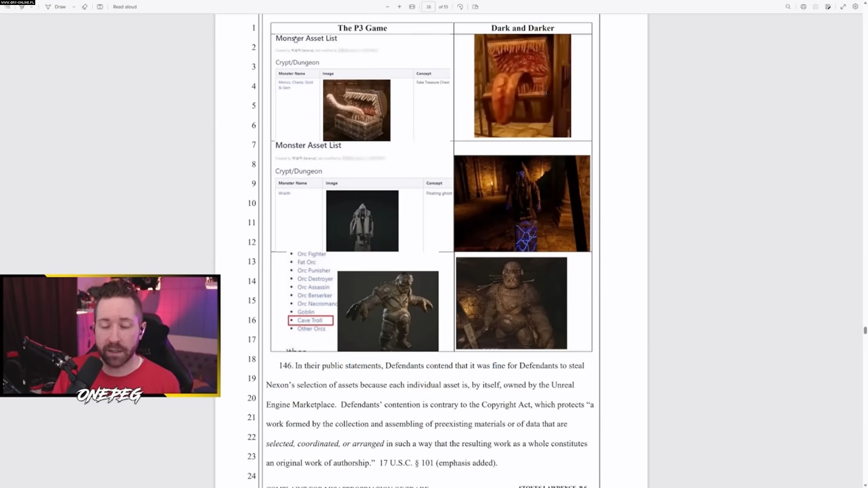Click the Cave Troll link
The width and height of the screenshot is (868, 488).
(x=310, y=320)
